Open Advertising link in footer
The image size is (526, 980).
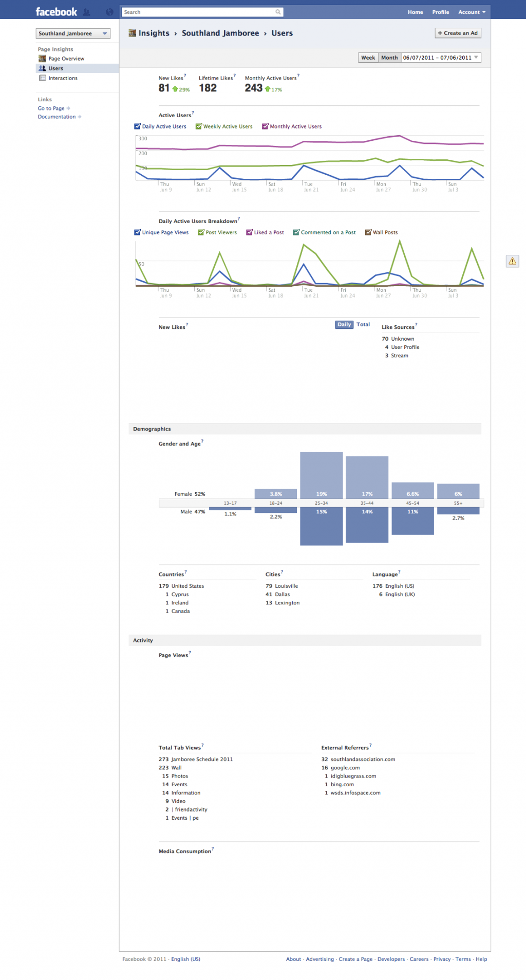[x=320, y=959]
